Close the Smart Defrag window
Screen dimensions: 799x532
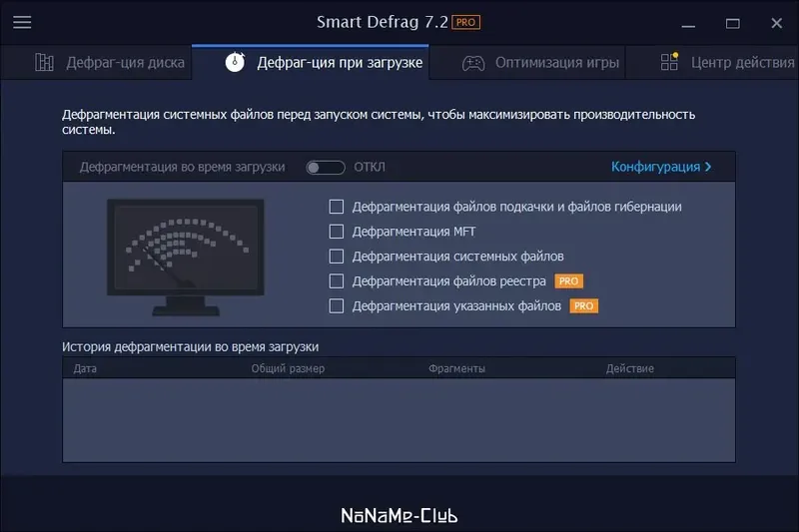777,23
